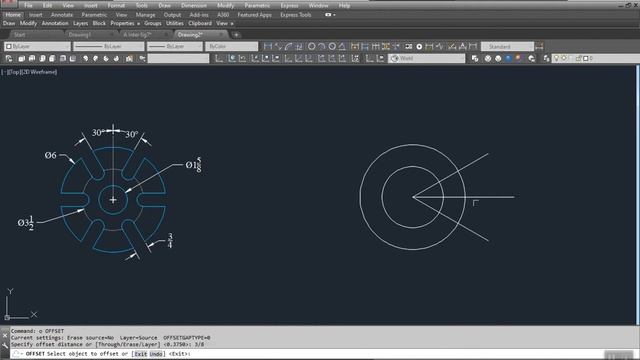
Task: Open the Featured Apps ribbon tab
Action: click(x=254, y=15)
